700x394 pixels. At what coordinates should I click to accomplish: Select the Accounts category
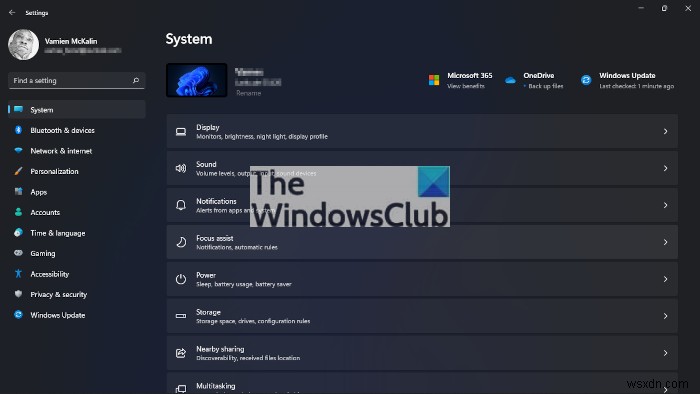pos(77,212)
